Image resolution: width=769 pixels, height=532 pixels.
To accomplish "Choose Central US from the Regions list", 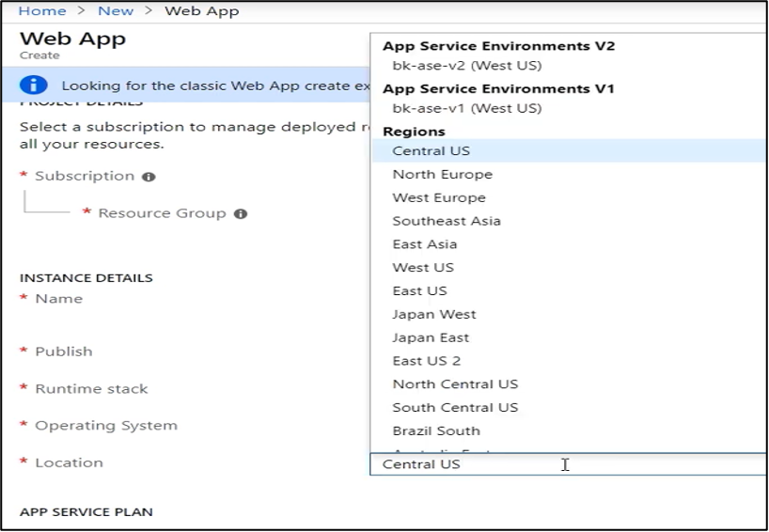I will pos(431,150).
